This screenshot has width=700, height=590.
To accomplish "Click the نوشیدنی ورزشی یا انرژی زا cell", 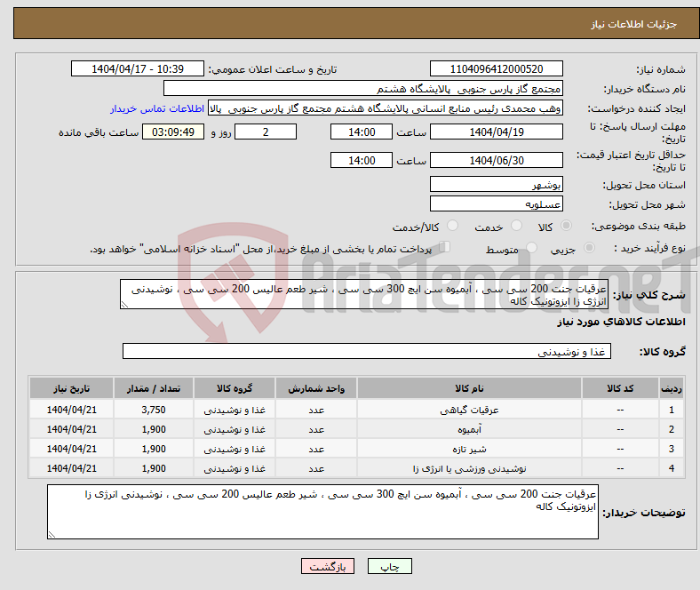I will 469,468.
